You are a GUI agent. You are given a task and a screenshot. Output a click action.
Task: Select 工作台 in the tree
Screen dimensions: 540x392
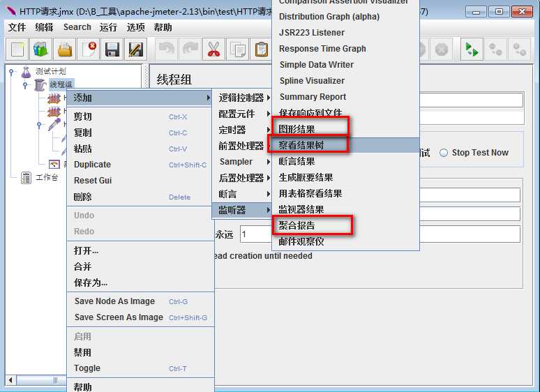coord(47,178)
